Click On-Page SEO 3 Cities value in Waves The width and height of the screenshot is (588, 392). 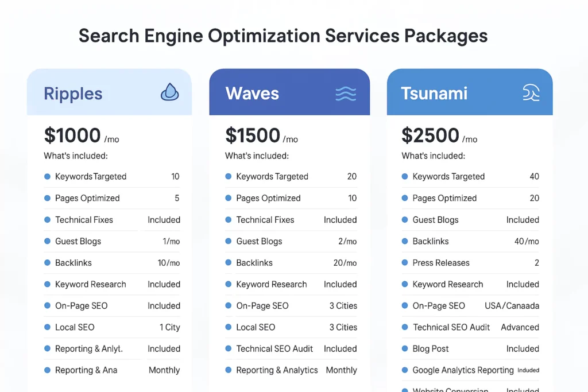coord(343,306)
